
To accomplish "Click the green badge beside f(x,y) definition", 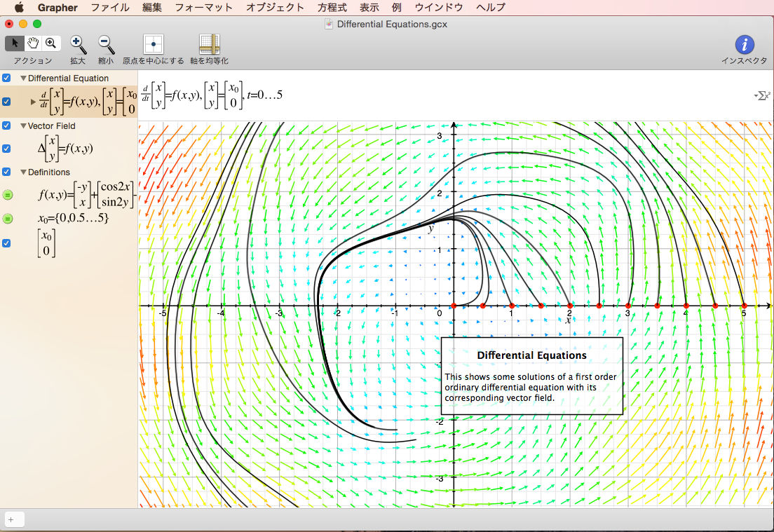I will tap(8, 195).
